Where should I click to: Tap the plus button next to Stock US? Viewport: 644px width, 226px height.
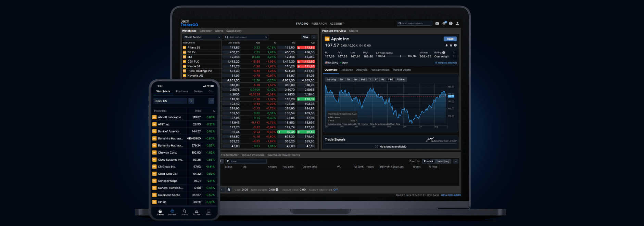191,101
